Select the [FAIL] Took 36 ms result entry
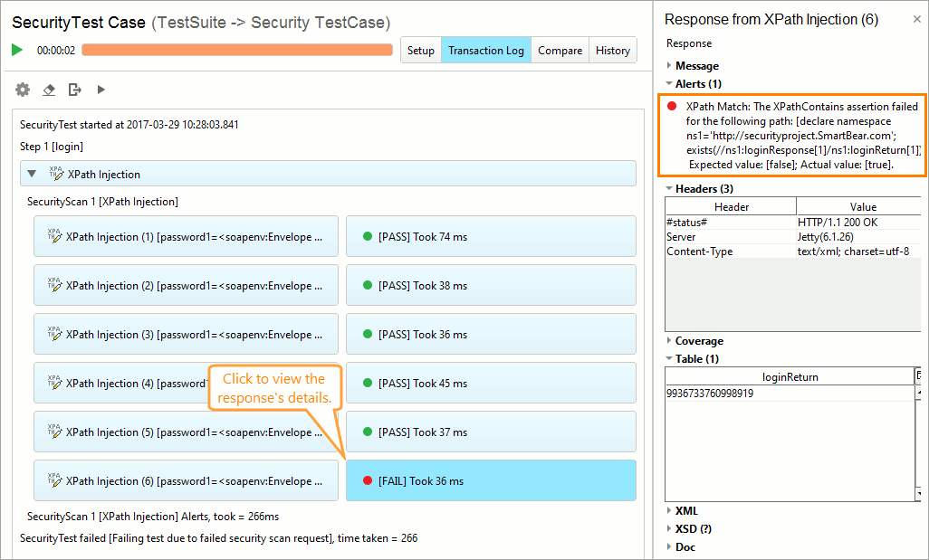929x560 pixels. pos(491,480)
